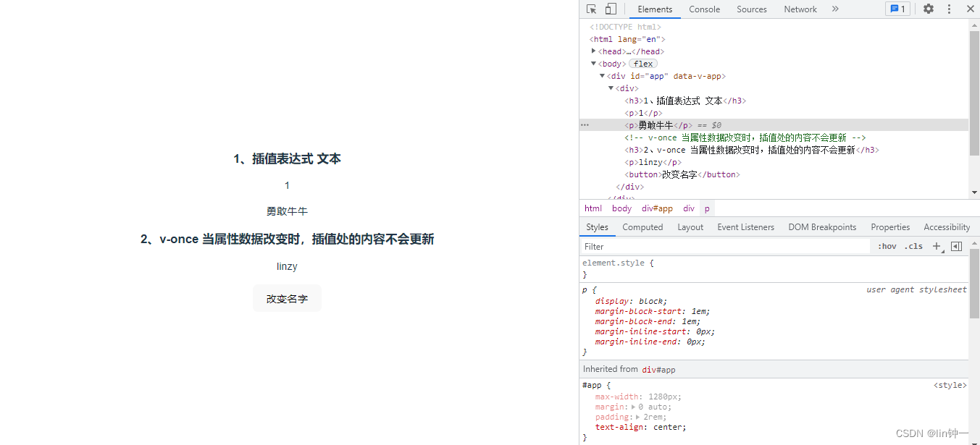This screenshot has width=980, height=445.
Task: Follow the <style> source link for #app
Action: pyautogui.click(x=950, y=386)
